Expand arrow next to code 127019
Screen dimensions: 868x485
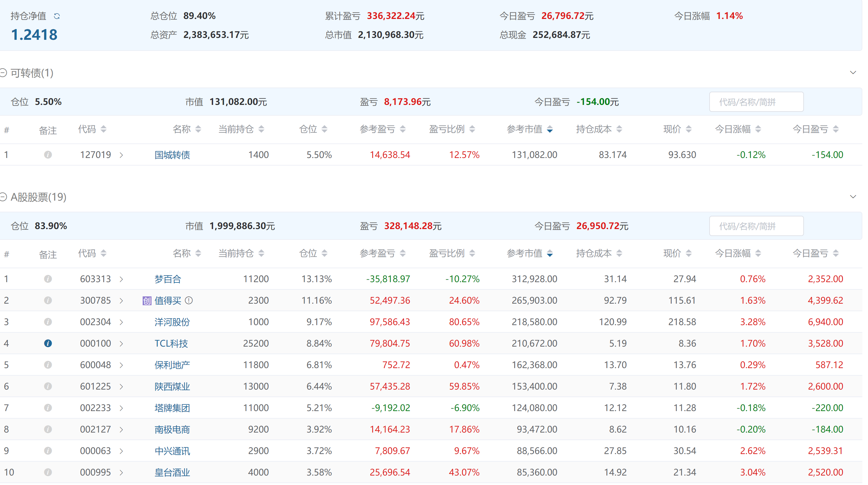[122, 156]
